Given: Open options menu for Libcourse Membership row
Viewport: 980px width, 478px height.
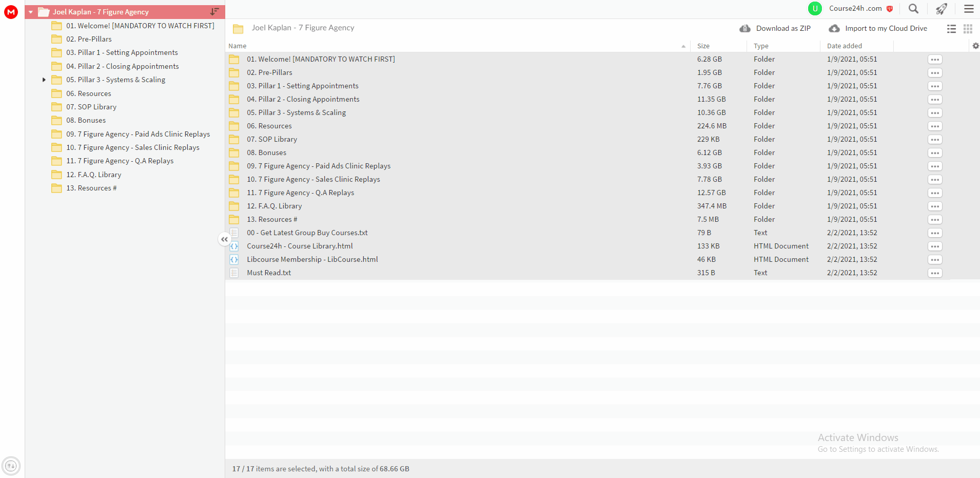Looking at the screenshot, I should [x=935, y=260].
